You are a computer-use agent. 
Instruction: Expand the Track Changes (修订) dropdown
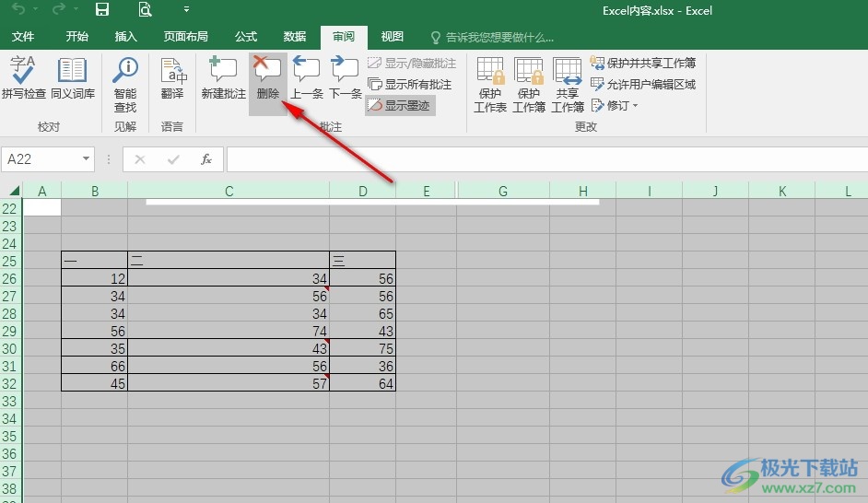tap(616, 105)
